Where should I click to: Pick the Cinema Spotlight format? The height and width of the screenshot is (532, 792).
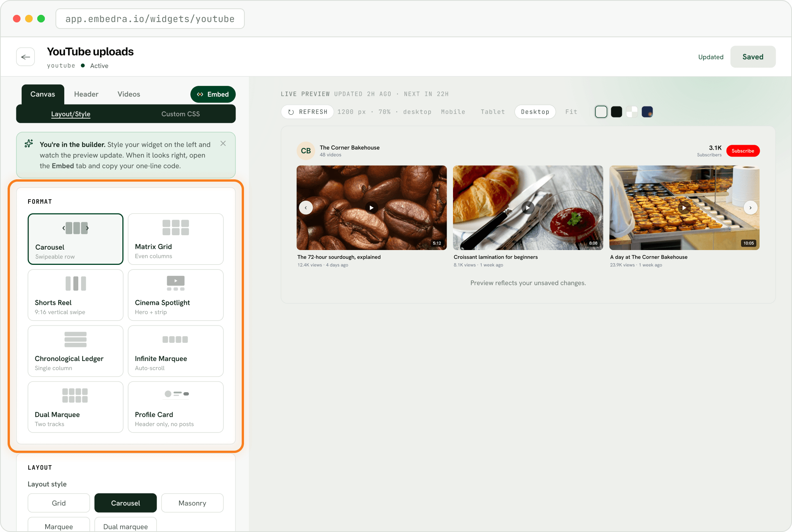[x=176, y=295]
